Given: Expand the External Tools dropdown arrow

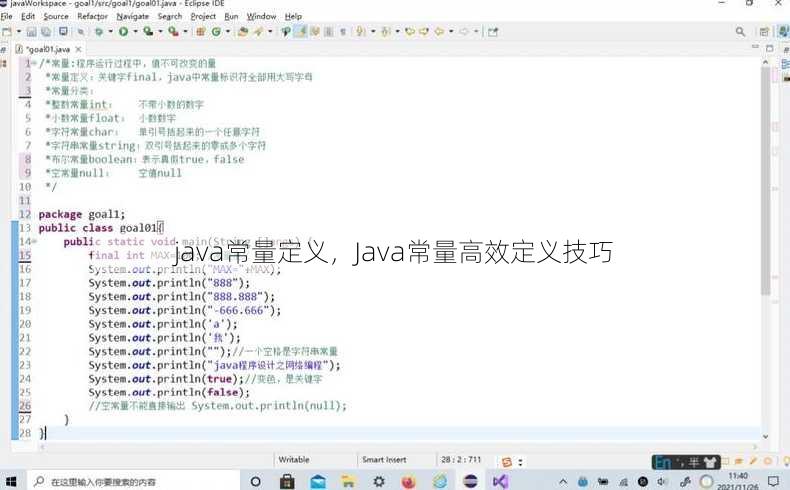Looking at the screenshot, I should click(185, 32).
